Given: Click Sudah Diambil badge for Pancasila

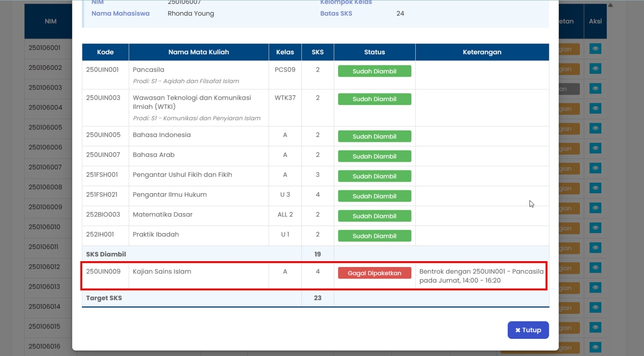Looking at the screenshot, I should pos(374,71).
